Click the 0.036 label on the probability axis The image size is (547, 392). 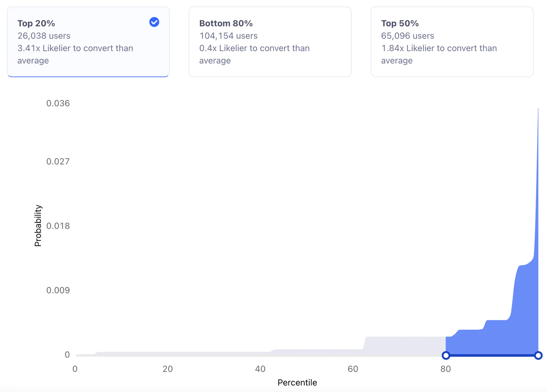[58, 103]
